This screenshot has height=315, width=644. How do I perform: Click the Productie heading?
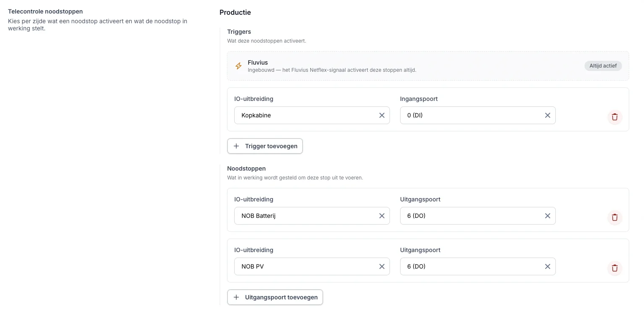pos(235,12)
